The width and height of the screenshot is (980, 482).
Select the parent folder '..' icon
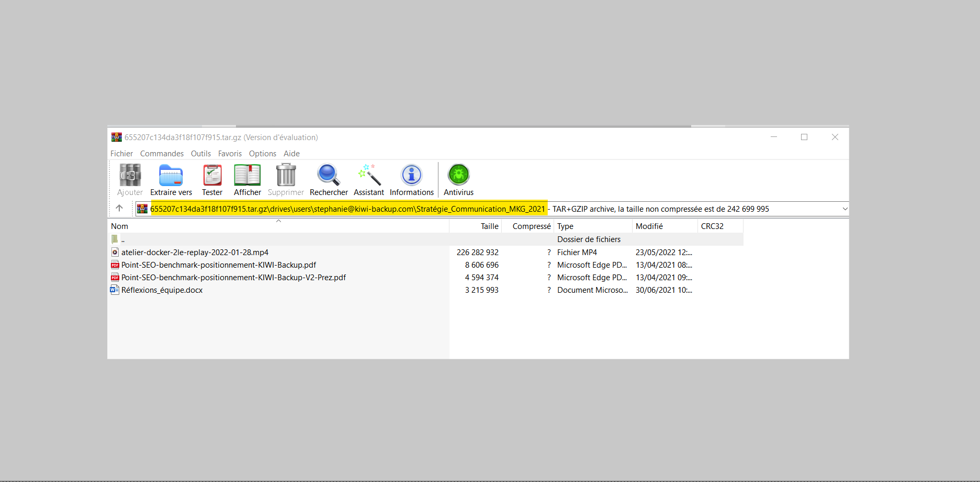tap(115, 239)
